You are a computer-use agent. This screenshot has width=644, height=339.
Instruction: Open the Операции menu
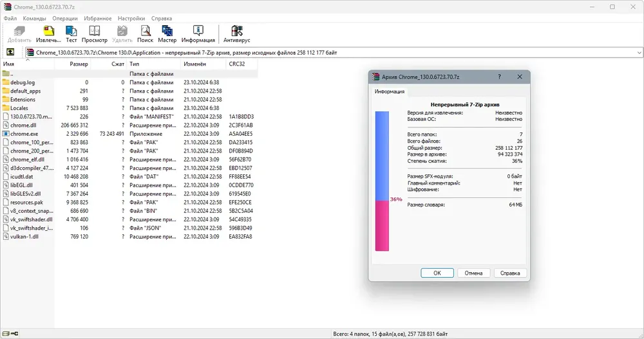65,19
